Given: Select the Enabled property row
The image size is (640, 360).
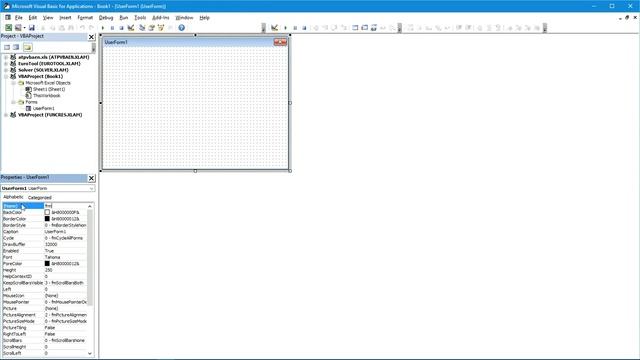Looking at the screenshot, I should [44, 251].
